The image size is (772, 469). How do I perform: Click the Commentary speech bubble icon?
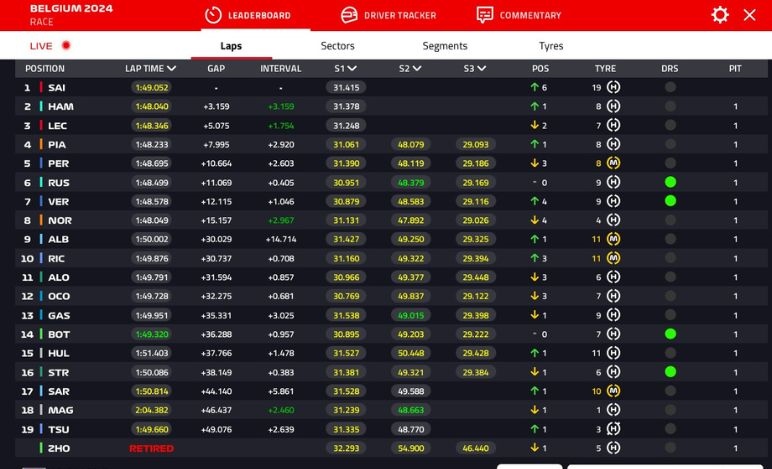click(485, 15)
